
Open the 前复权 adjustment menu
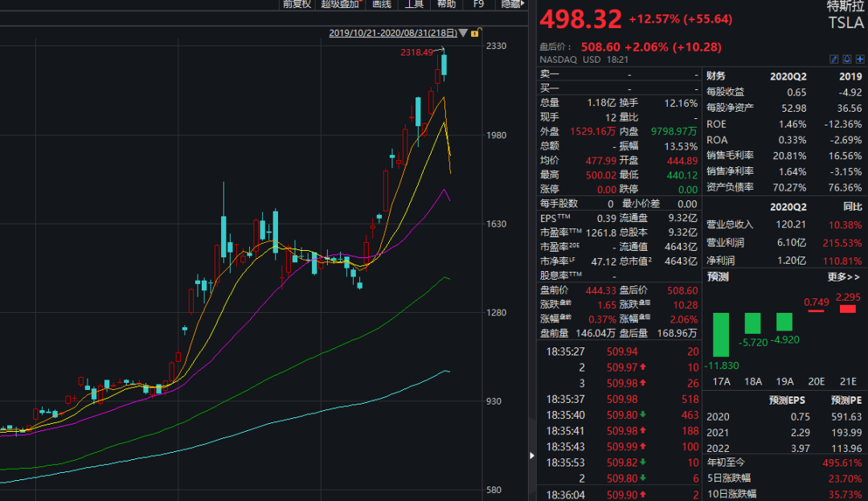coord(297,5)
